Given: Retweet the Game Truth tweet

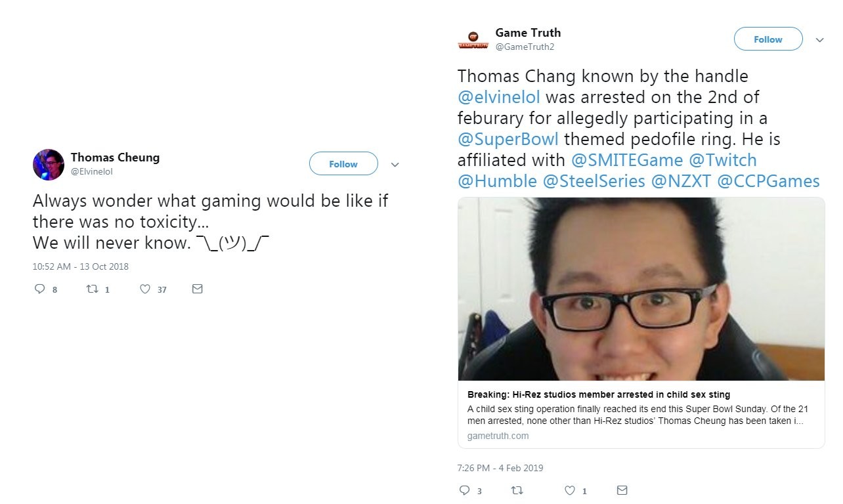Looking at the screenshot, I should [x=517, y=490].
